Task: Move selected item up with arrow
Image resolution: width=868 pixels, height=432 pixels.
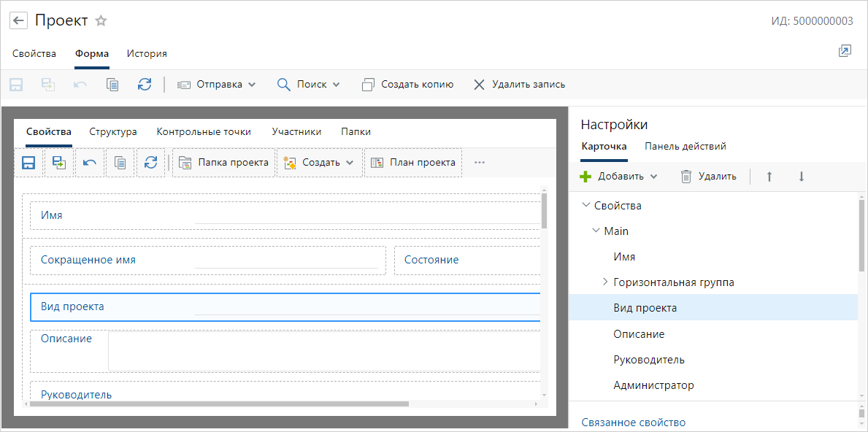Action: 769,177
